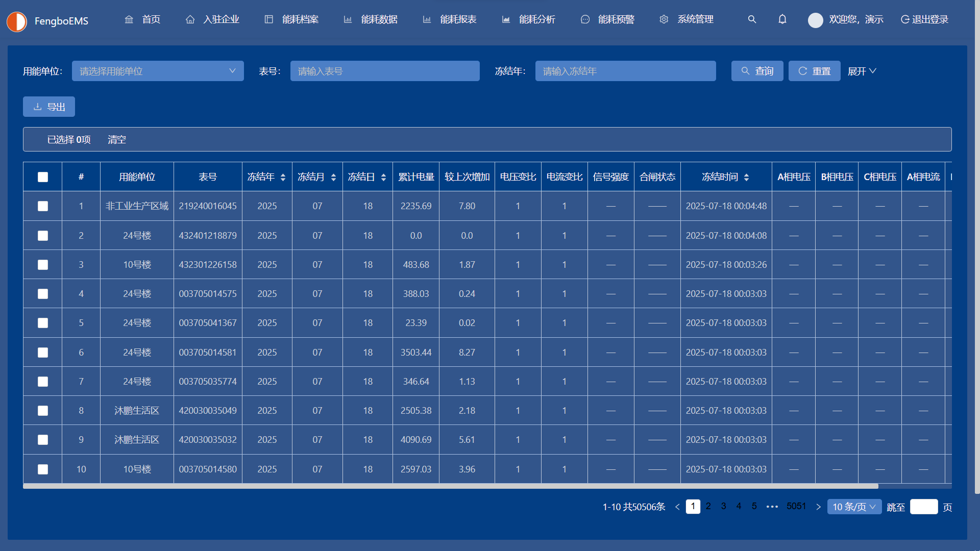This screenshot has width=980, height=551.
Task: Check the checkbox for row 1
Action: [43, 206]
